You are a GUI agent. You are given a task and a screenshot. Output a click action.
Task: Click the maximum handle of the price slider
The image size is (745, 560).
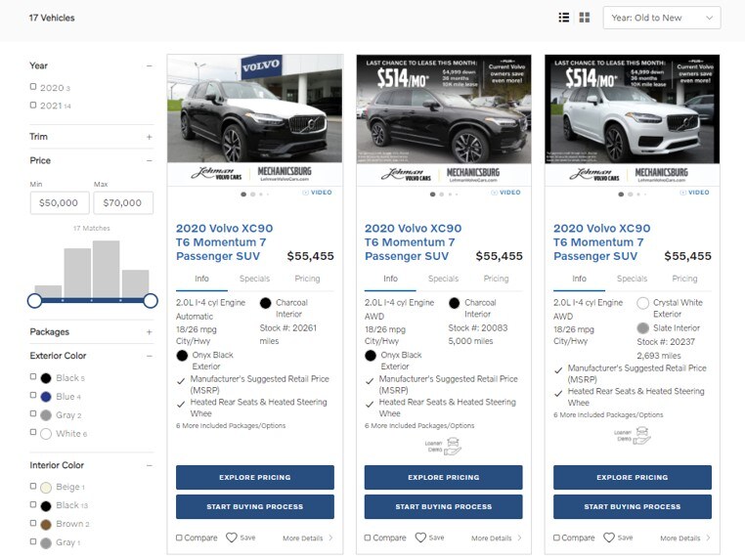pos(151,301)
